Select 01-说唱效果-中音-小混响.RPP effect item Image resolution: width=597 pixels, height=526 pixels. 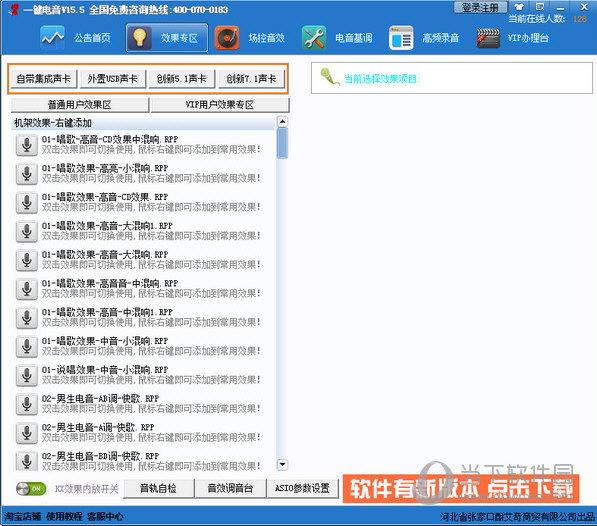pos(144,375)
